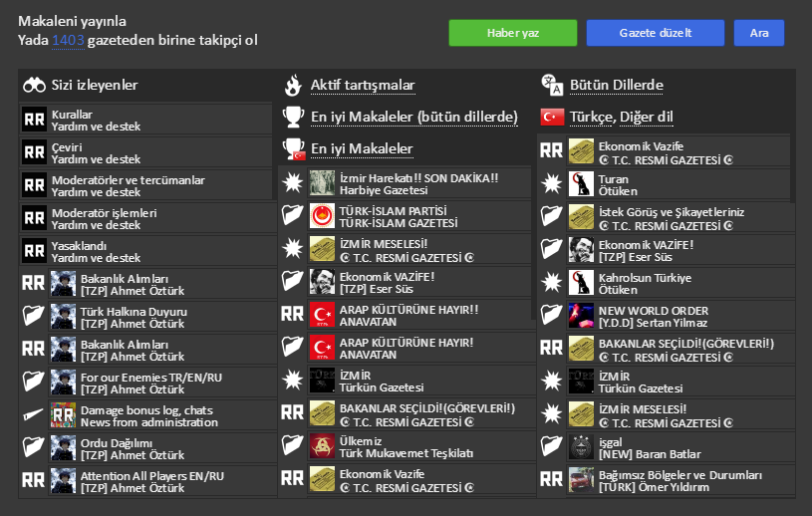Click the trophy icon beside En iyi Makaleler (bütün dillerde)
812x516 pixels.
pyautogui.click(x=293, y=118)
